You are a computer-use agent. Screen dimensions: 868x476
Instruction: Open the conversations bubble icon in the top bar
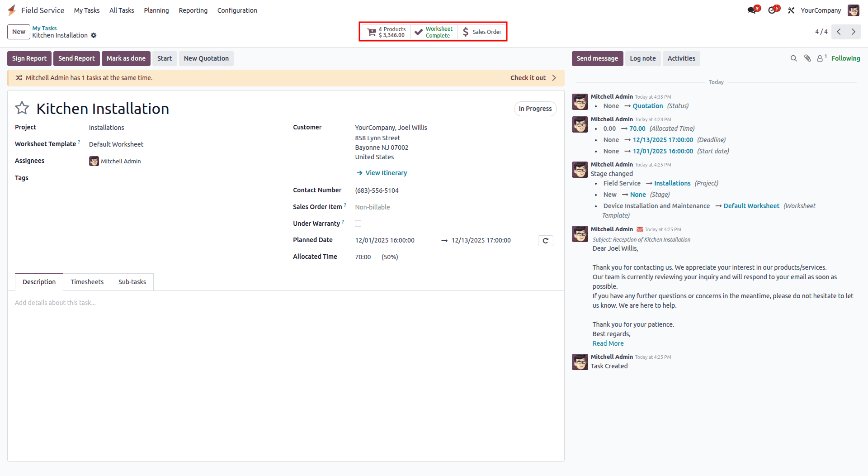pos(752,10)
